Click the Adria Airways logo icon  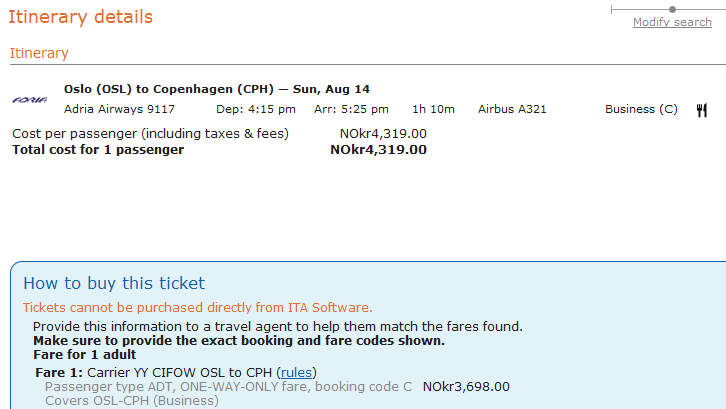[x=30, y=100]
